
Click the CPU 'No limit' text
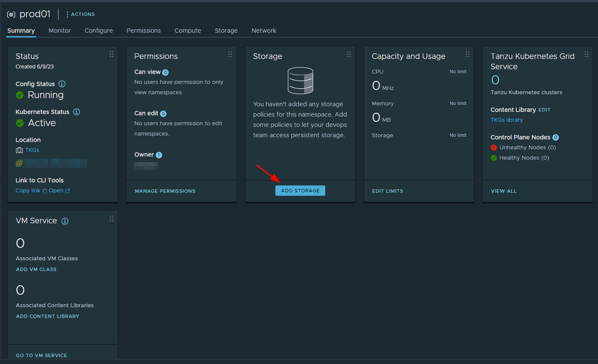tap(458, 71)
